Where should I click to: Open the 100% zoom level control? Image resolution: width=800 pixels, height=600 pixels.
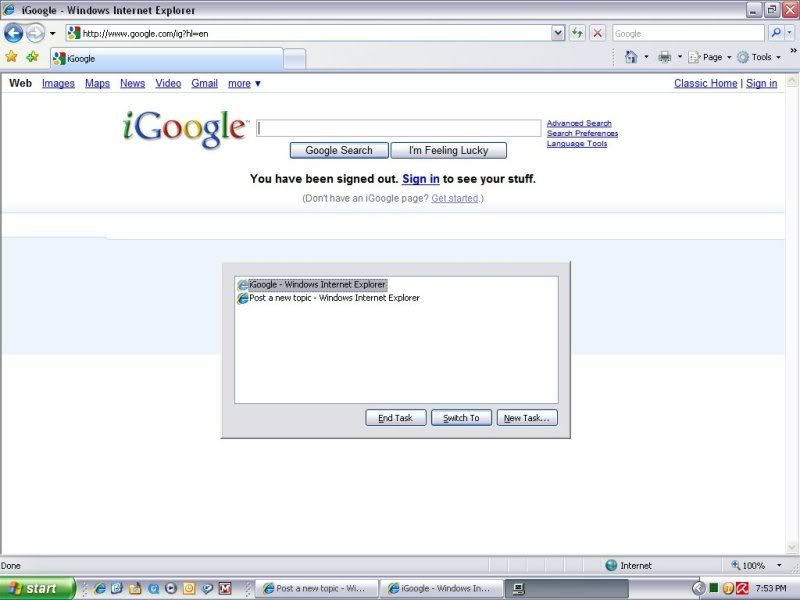pos(747,565)
